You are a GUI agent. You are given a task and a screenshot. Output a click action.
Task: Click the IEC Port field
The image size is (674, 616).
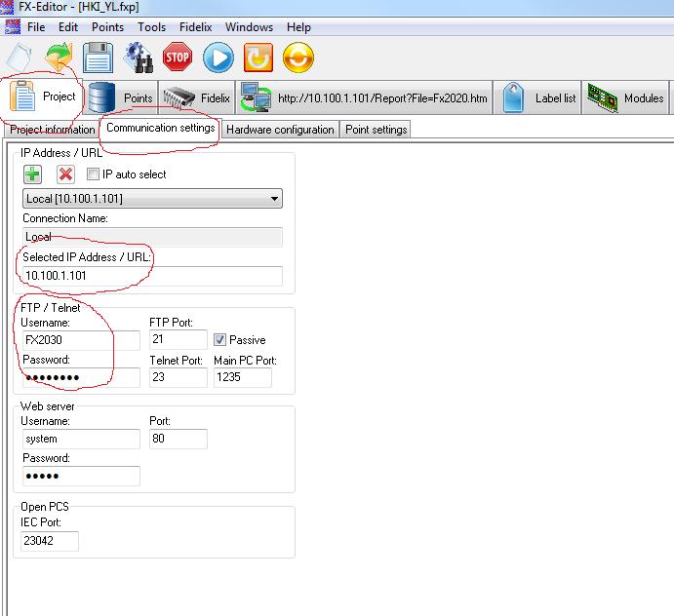tap(50, 541)
